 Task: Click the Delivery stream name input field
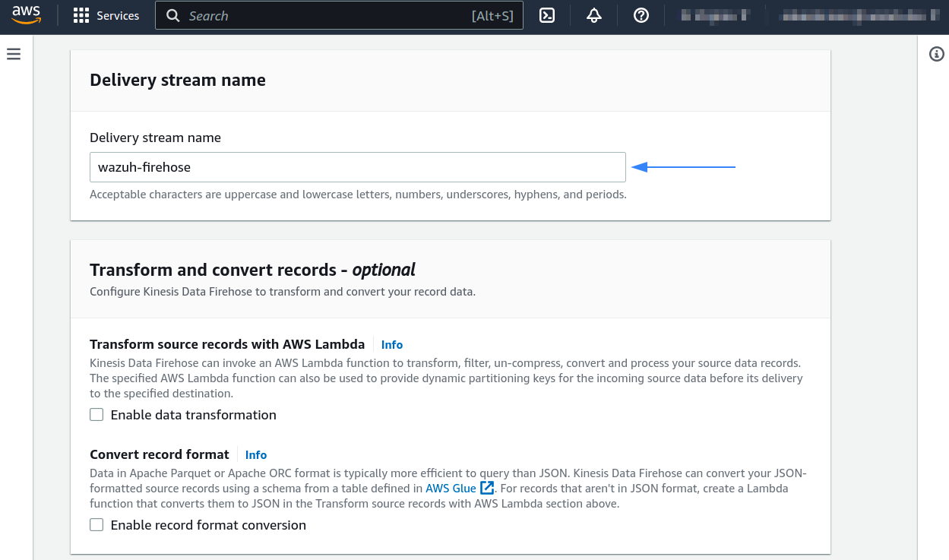358,167
